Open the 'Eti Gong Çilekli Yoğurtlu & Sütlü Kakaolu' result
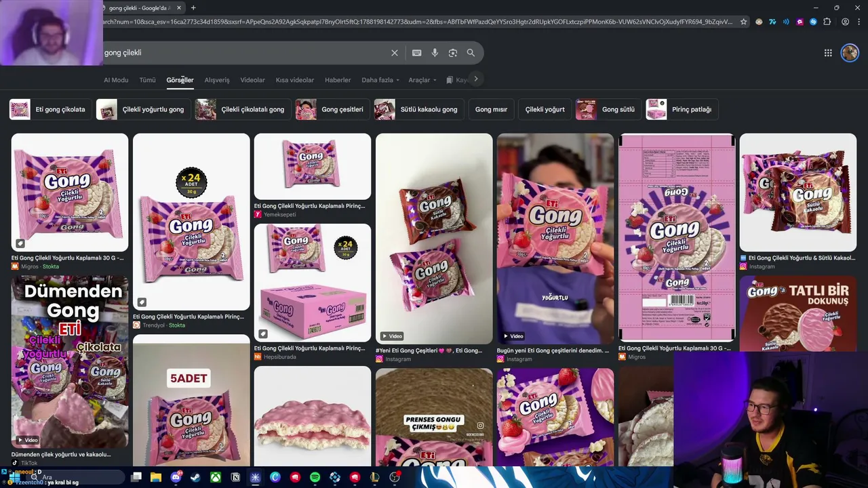868x488 pixels. 798,192
